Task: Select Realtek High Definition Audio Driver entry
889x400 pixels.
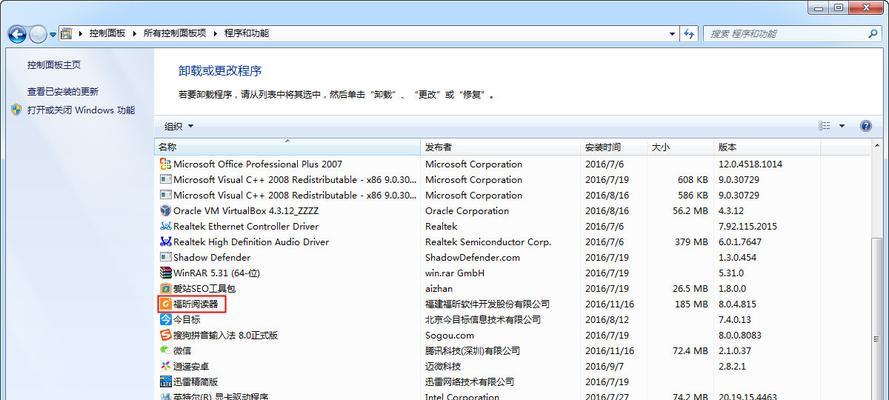Action: [x=251, y=242]
